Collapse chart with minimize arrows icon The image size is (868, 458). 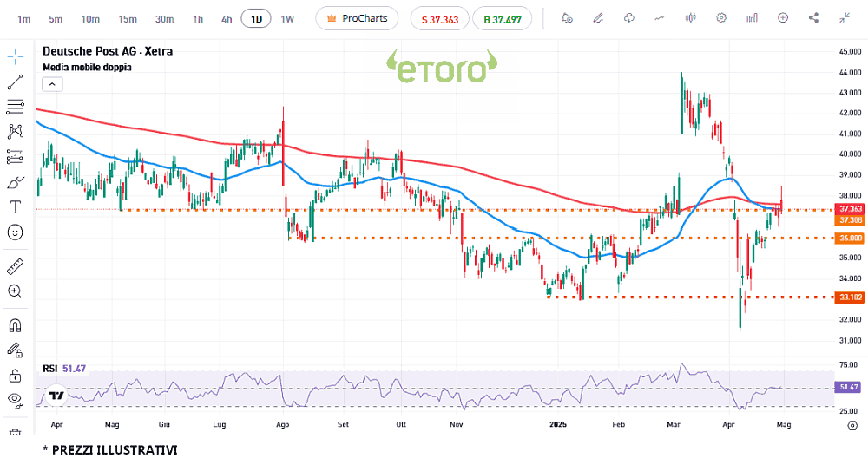tap(845, 18)
